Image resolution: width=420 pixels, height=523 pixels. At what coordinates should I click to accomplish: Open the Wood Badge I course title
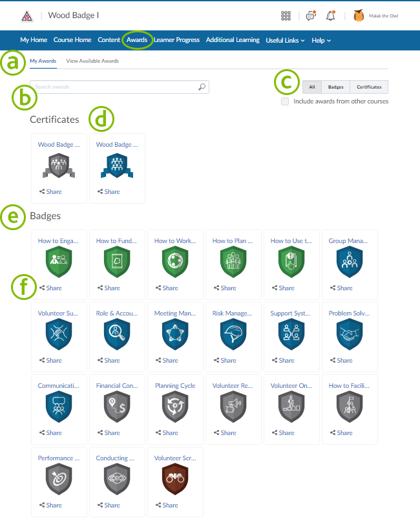73,16
